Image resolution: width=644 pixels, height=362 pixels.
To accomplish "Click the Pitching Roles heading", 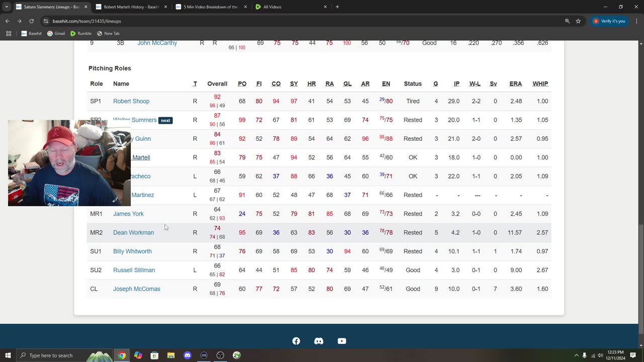I will (110, 68).
